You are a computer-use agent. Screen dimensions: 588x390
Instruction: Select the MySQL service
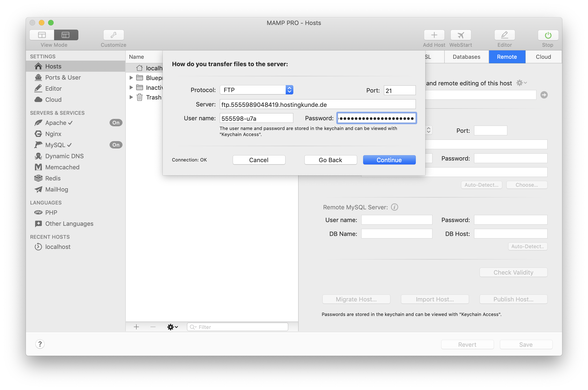pyautogui.click(x=55, y=145)
